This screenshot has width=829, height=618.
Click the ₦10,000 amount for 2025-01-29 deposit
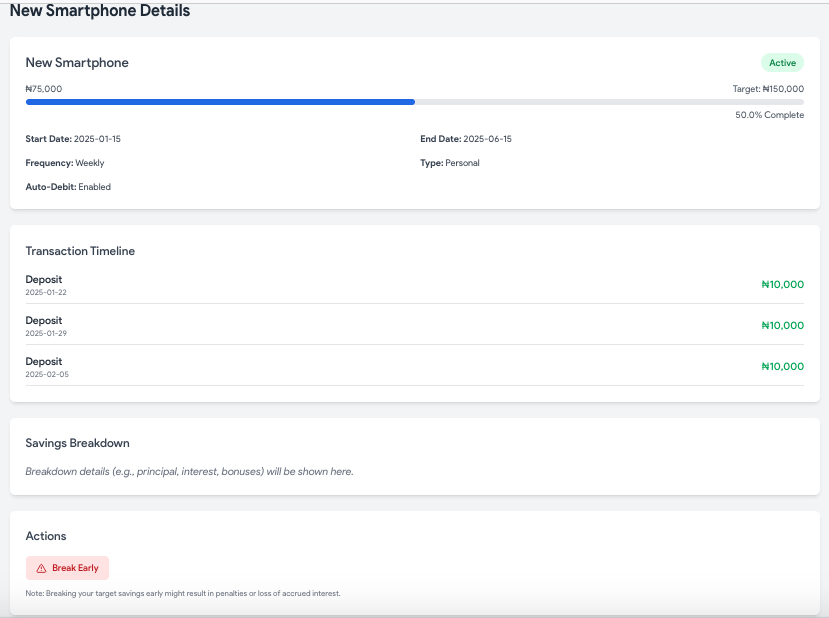click(782, 326)
